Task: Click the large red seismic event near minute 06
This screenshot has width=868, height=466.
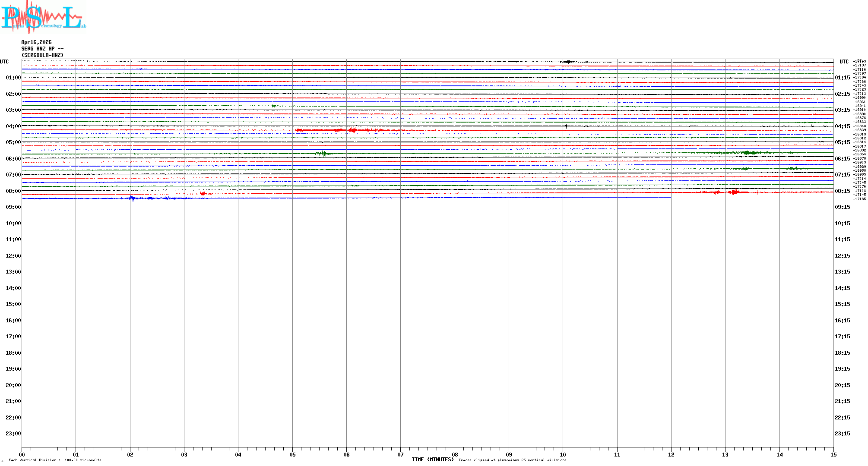Action: (352, 130)
